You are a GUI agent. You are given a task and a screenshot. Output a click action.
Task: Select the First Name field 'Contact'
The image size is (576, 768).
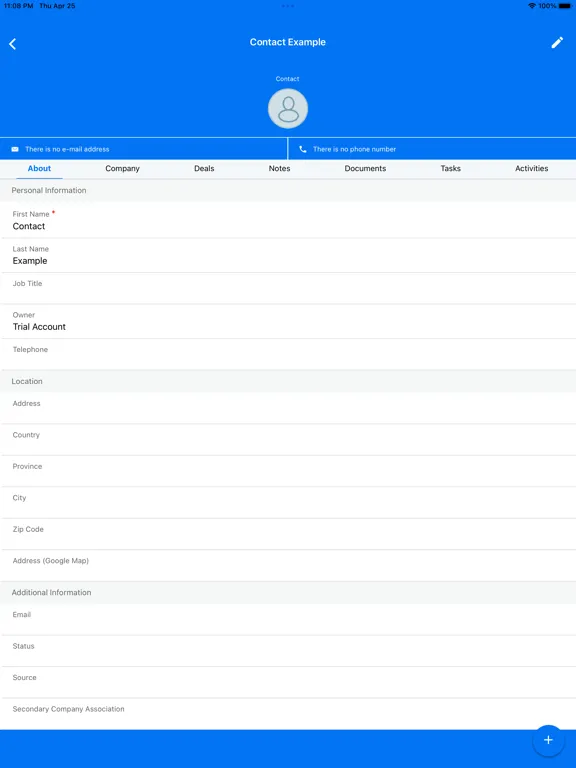click(288, 220)
